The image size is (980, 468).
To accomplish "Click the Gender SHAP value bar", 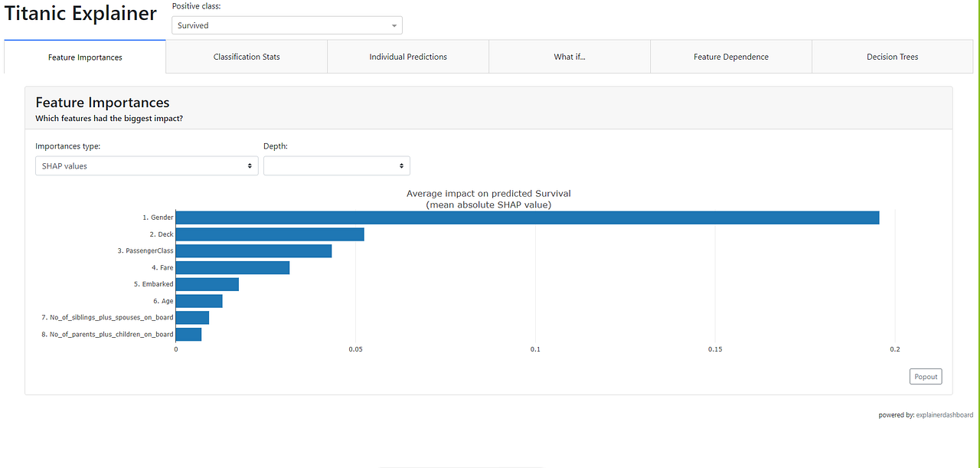I will click(x=528, y=217).
